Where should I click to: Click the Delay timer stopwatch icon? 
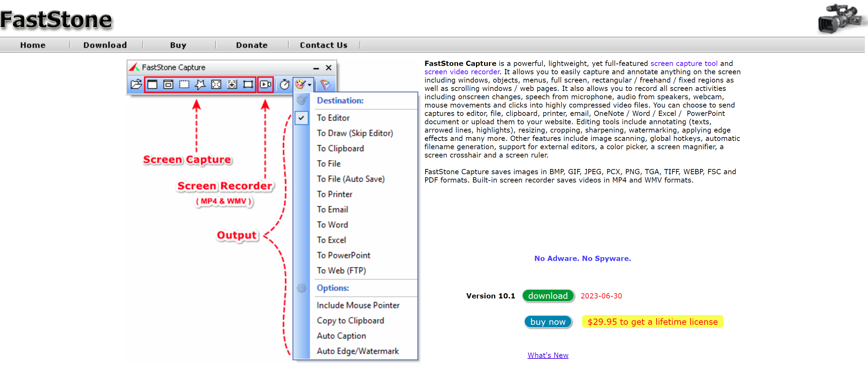(285, 84)
